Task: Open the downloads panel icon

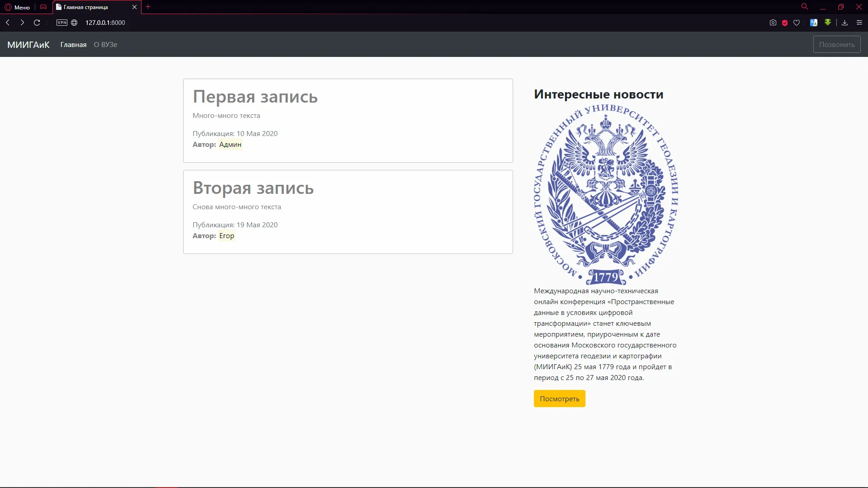Action: (844, 23)
